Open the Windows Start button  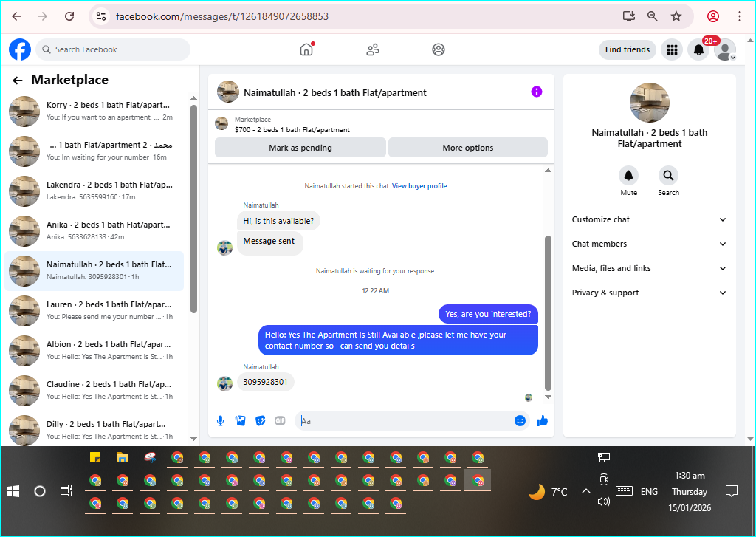pos(13,492)
